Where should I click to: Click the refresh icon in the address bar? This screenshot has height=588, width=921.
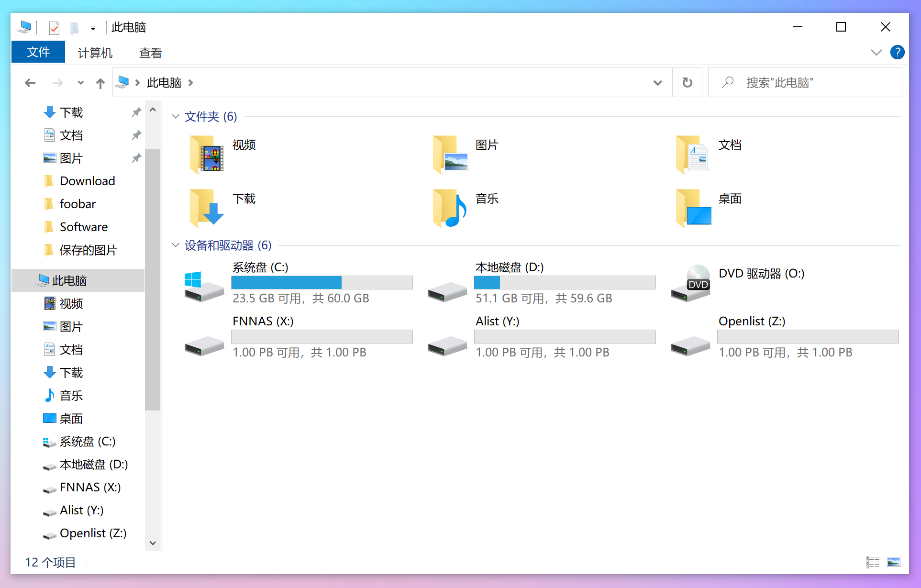pos(688,82)
